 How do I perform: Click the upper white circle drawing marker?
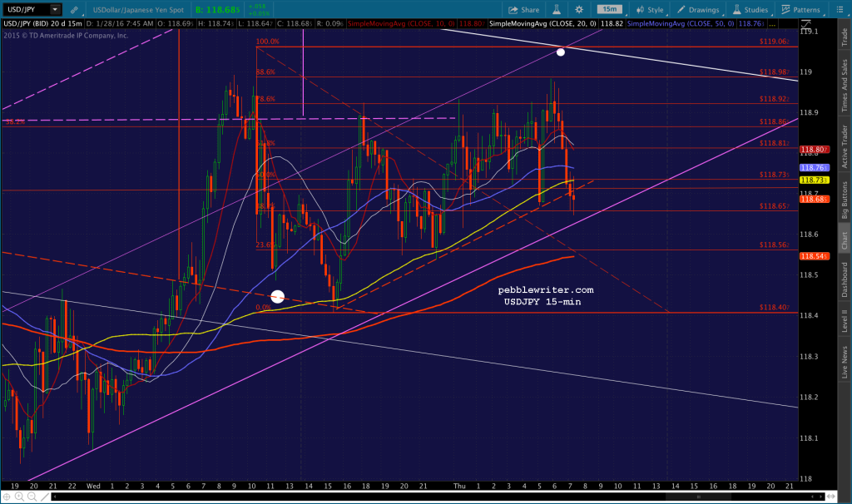pyautogui.click(x=561, y=52)
